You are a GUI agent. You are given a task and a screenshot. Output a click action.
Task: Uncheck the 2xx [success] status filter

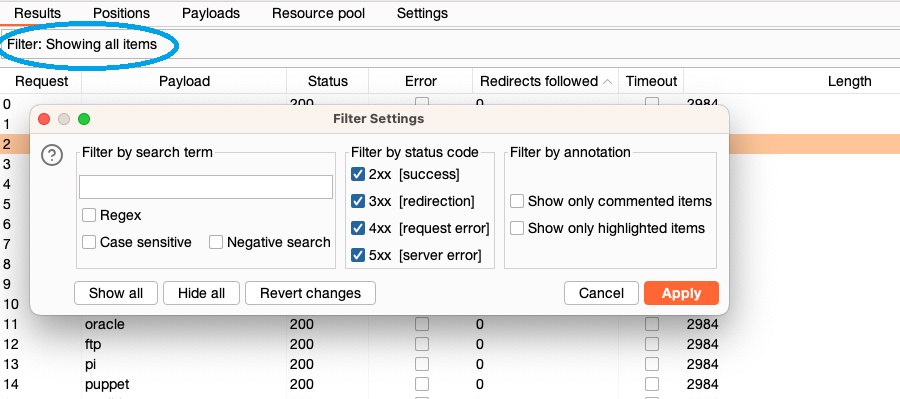coord(358,174)
